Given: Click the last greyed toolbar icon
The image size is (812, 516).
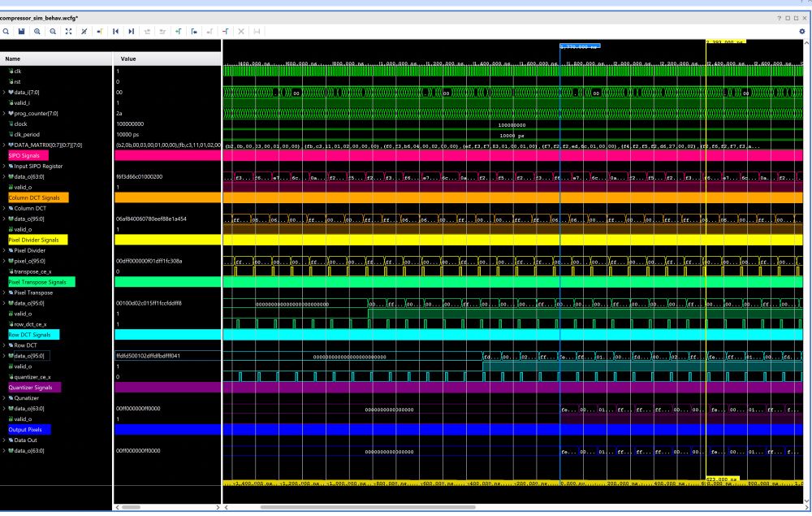Looking at the screenshot, I should point(257,32).
